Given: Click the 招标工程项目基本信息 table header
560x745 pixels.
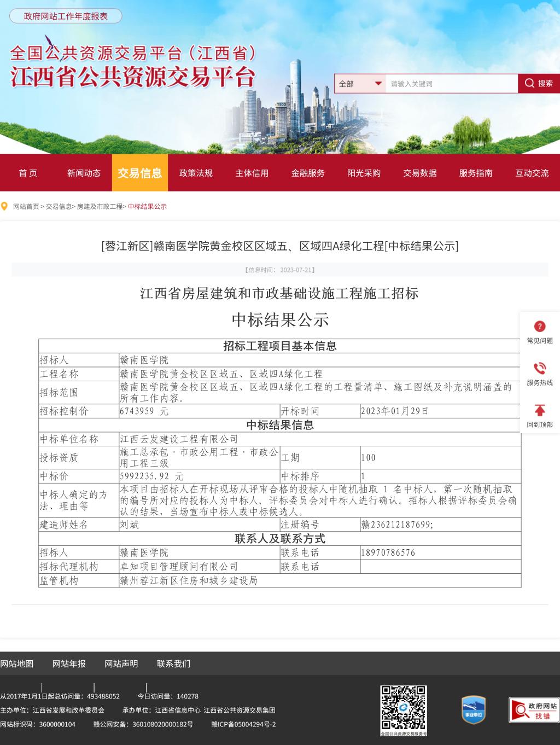Looking at the screenshot, I should click(x=280, y=346).
